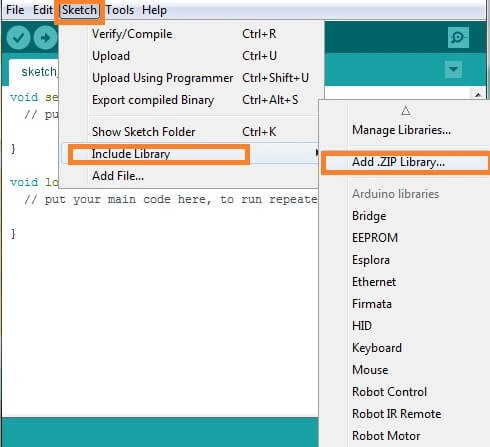Viewport: 490px width, 447px height.
Task: Open the Help menu
Action: coord(154,10)
